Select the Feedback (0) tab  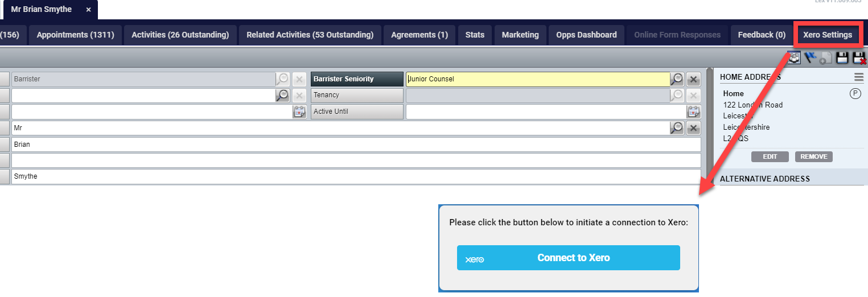(x=762, y=35)
